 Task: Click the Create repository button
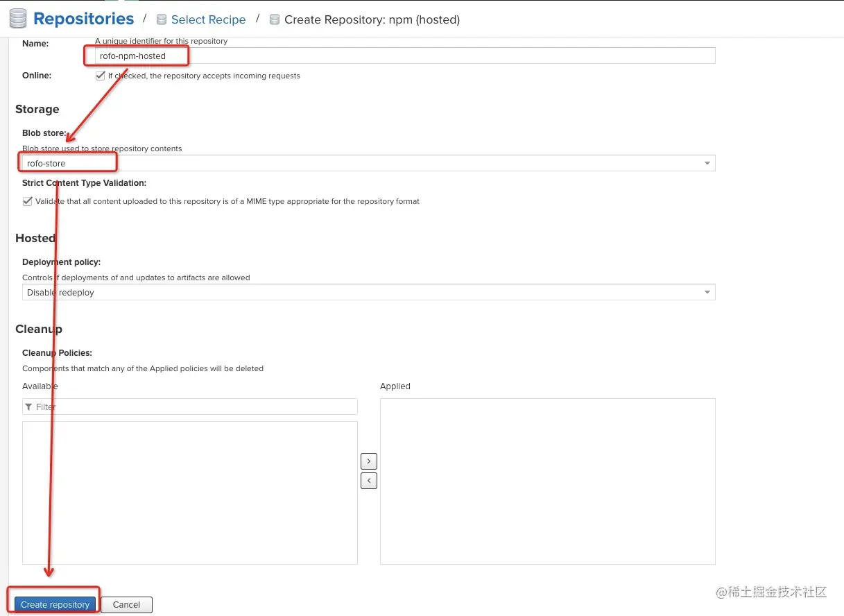[55, 604]
